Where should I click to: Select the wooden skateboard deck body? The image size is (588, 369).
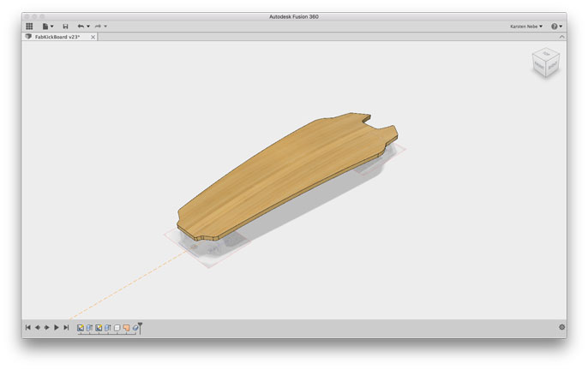287,176
